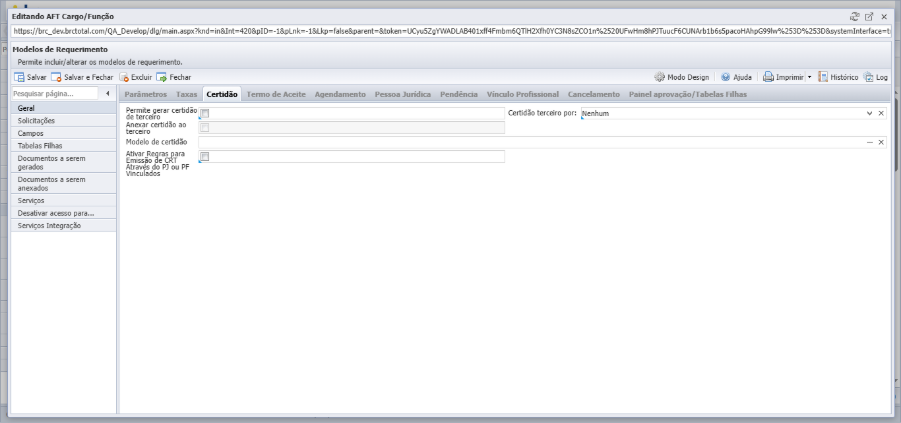Switch to the Parâmetros tab
901x423 pixels.
coord(146,94)
